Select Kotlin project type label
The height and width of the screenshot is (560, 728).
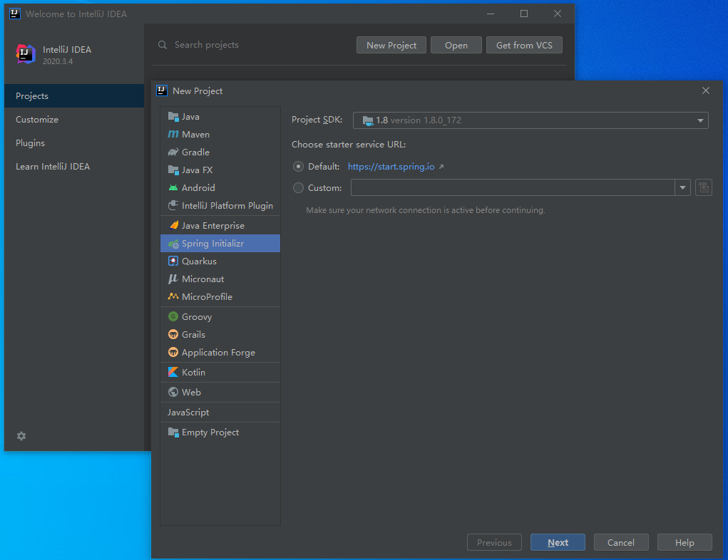(x=193, y=373)
